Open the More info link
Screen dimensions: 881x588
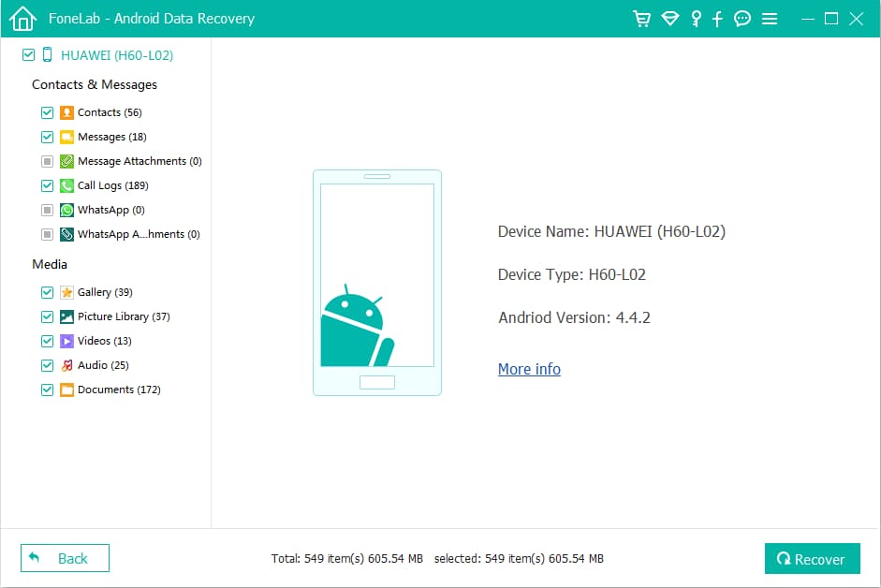click(529, 370)
